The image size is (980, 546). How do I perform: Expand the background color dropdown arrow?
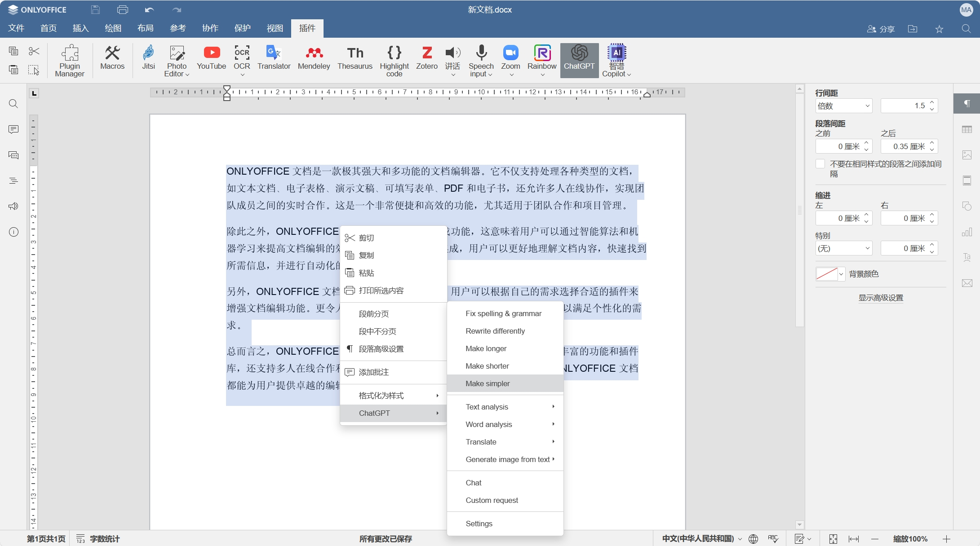tap(841, 274)
